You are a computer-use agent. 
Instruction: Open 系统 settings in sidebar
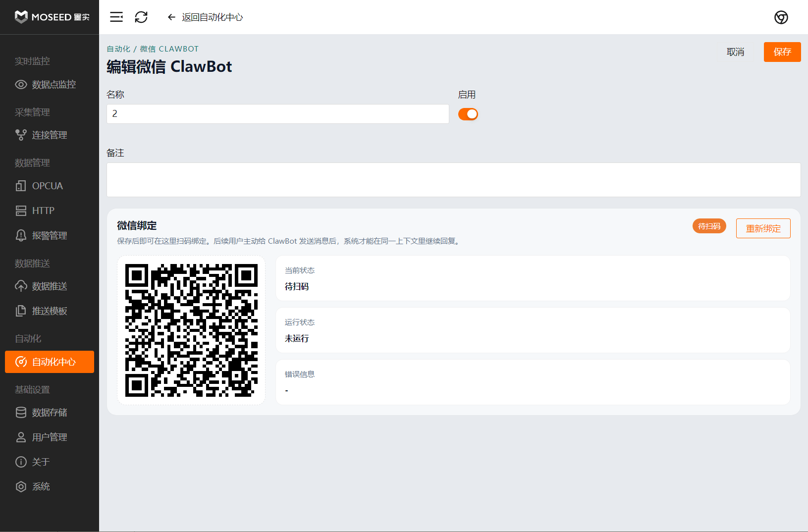(x=50, y=487)
